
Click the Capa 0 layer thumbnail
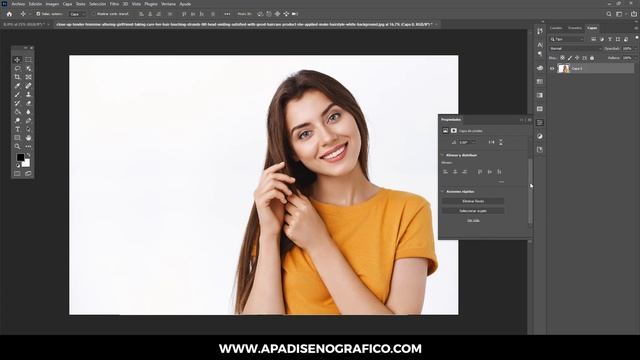click(x=564, y=69)
